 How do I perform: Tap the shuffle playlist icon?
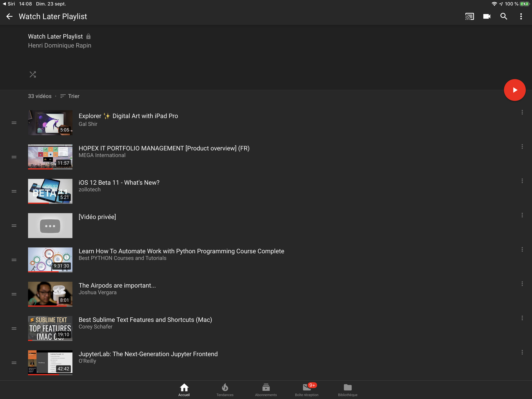click(33, 74)
